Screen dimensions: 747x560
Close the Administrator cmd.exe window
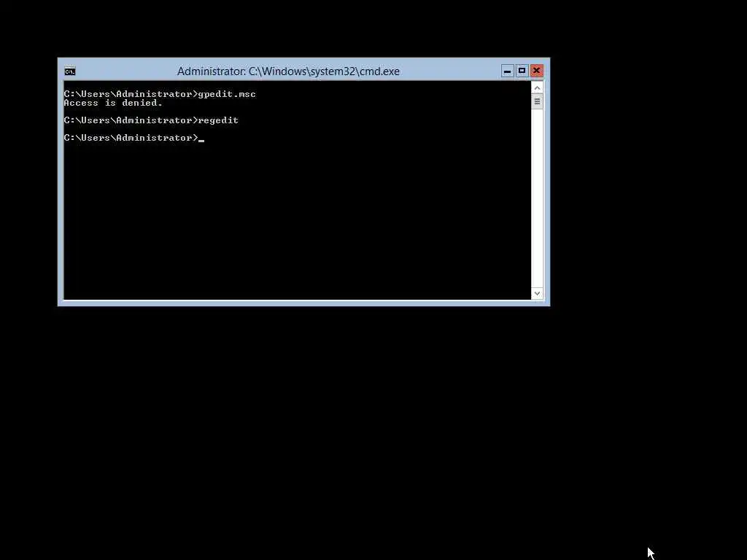pyautogui.click(x=536, y=71)
